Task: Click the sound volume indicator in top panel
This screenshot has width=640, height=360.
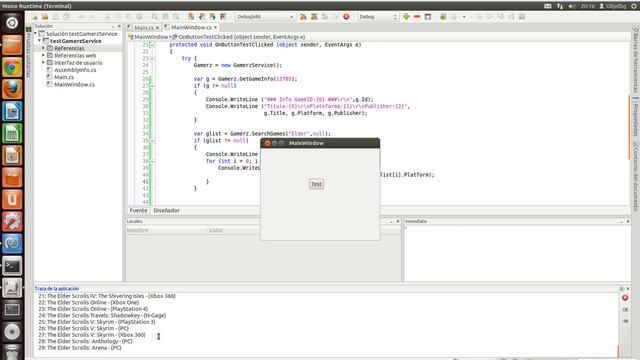Action: [571, 6]
